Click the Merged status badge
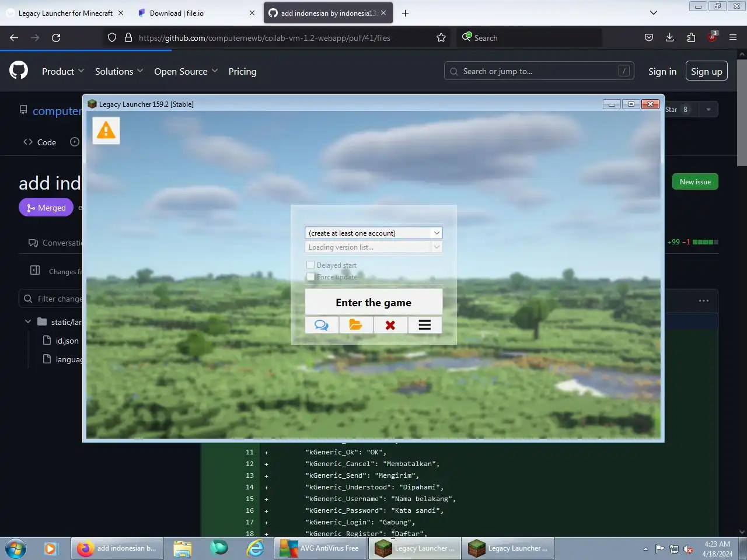This screenshot has width=747, height=560. tap(46, 208)
